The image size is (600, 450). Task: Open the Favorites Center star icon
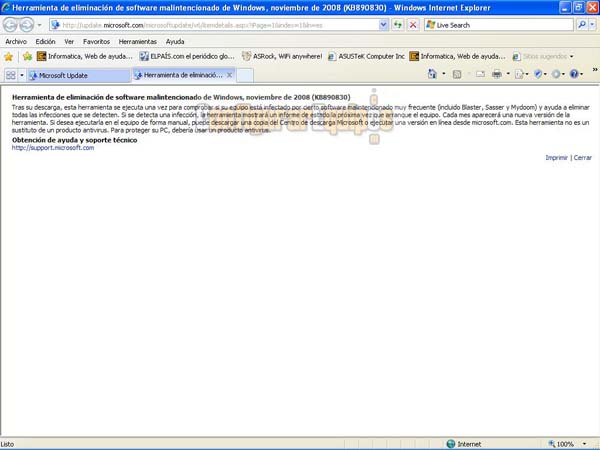(x=8, y=57)
